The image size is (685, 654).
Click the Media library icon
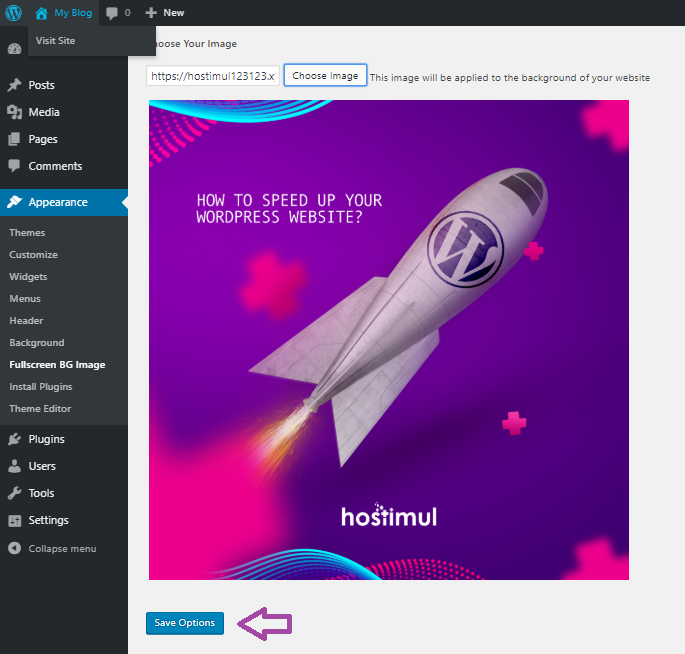[x=14, y=112]
